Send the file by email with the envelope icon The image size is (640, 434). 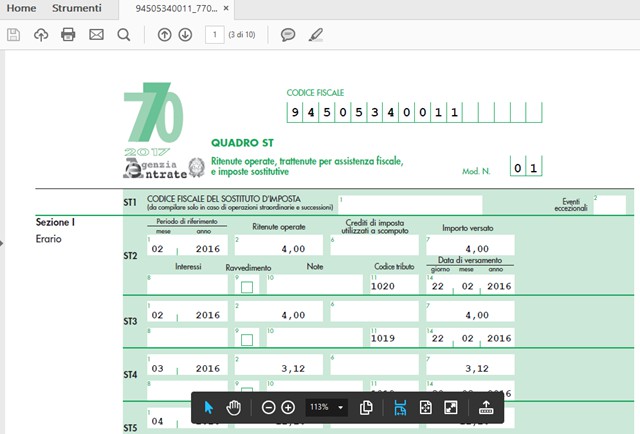(x=96, y=35)
